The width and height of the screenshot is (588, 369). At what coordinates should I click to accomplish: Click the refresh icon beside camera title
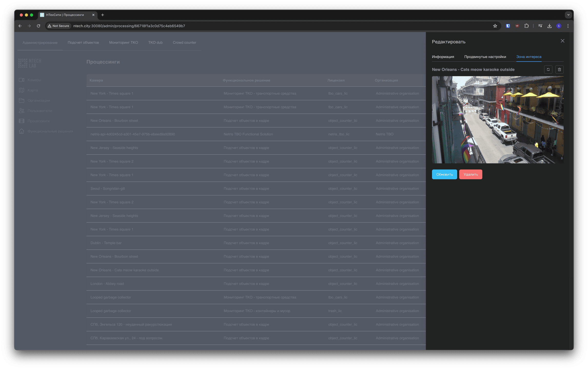pos(548,69)
